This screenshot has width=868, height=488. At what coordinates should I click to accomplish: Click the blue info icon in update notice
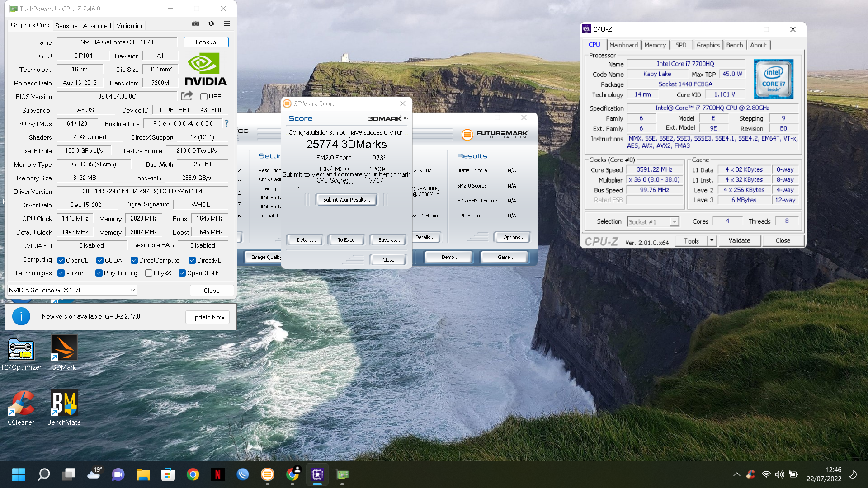tap(21, 316)
